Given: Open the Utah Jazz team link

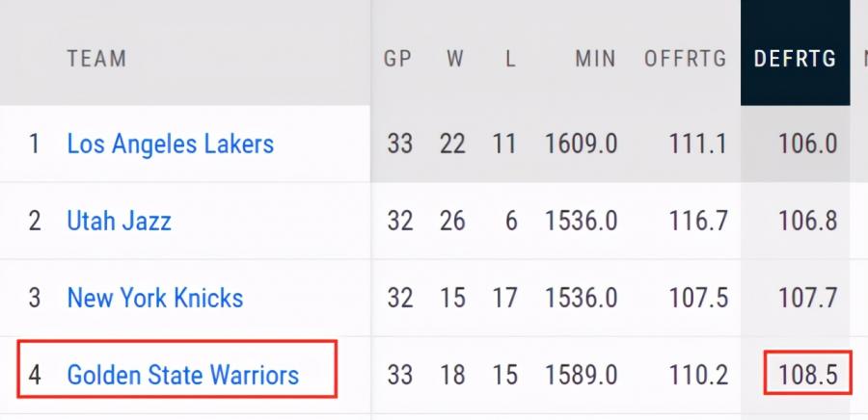Looking at the screenshot, I should (x=119, y=221).
